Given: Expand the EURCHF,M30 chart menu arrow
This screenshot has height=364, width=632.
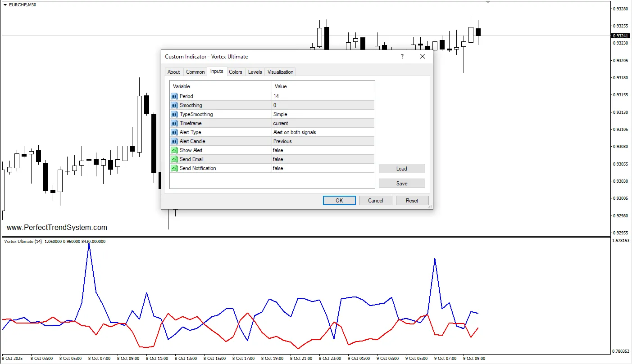Looking at the screenshot, I should coord(5,5).
